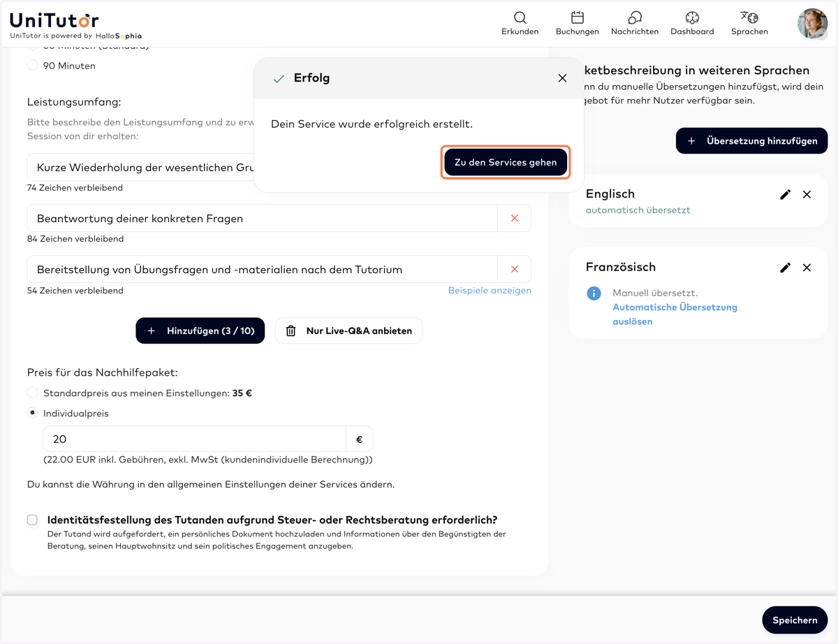838x644 pixels.
Task: Open Nachrichten in top navigation
Action: pos(634,23)
